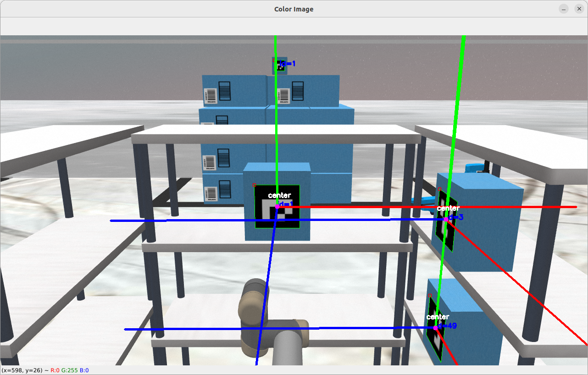Select the magenta center dot on id=49 marker
The width and height of the screenshot is (588, 375).
[435, 328]
